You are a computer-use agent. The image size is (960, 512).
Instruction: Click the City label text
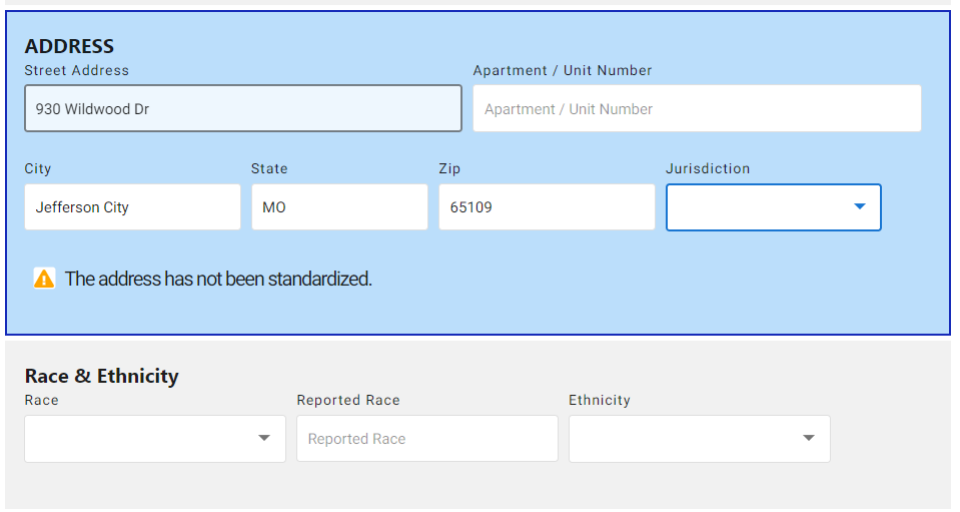[37, 168]
